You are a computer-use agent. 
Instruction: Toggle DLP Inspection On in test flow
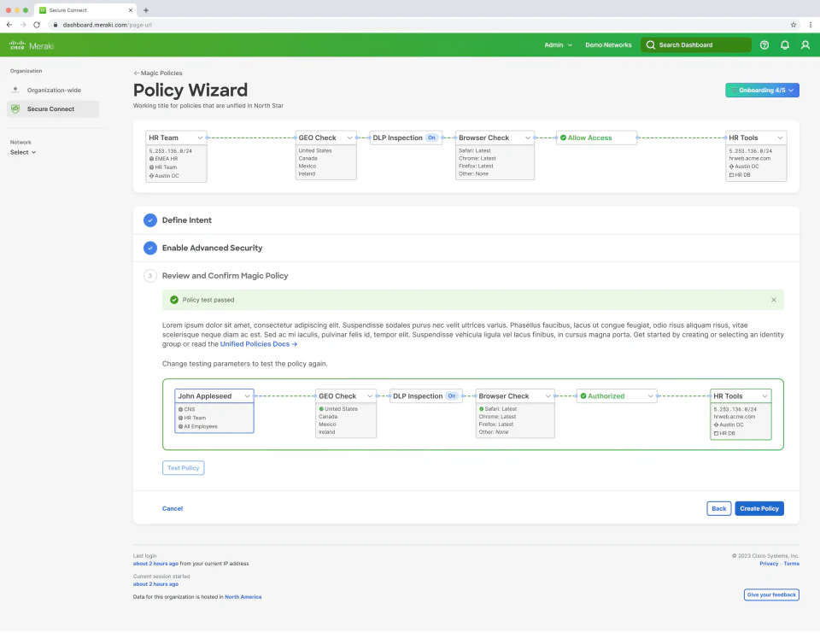pyautogui.click(x=451, y=396)
